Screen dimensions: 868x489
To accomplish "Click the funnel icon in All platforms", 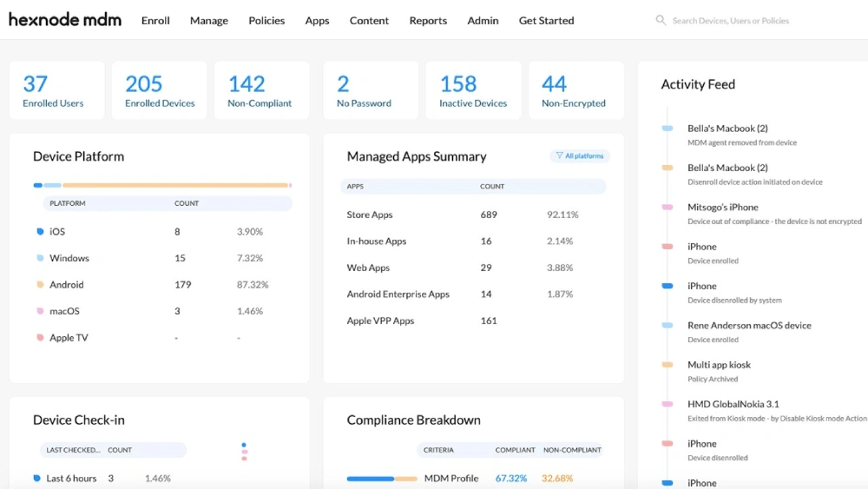I will pyautogui.click(x=559, y=155).
